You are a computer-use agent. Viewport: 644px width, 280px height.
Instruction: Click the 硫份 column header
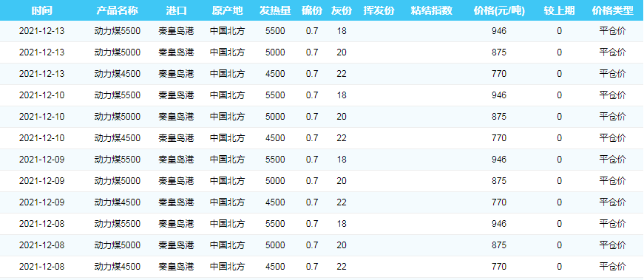(x=312, y=10)
